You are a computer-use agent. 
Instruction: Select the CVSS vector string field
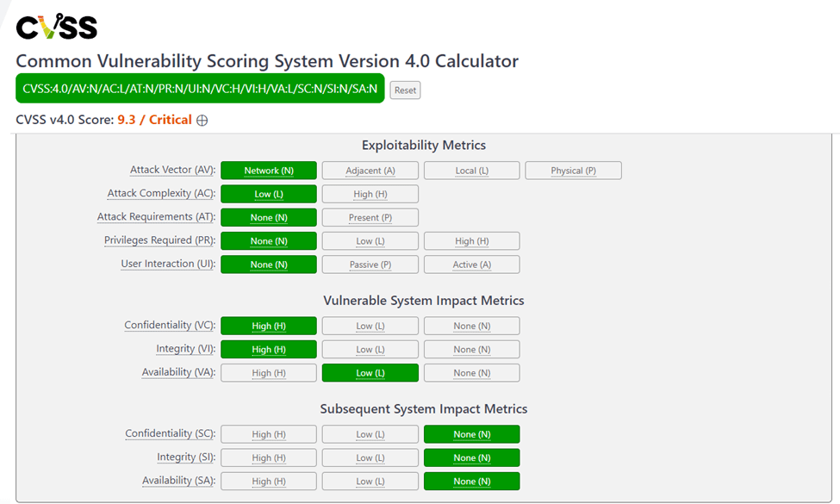[200, 89]
